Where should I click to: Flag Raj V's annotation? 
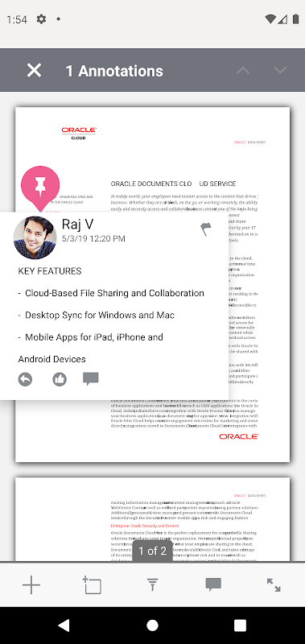206,229
